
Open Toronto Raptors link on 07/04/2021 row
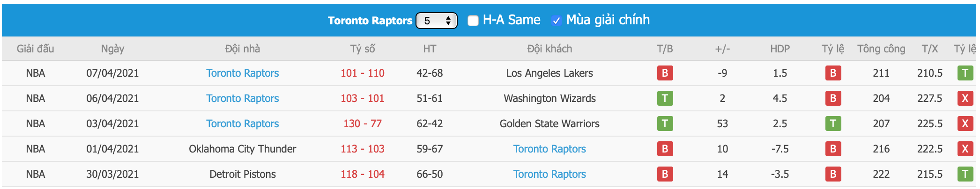click(x=243, y=73)
